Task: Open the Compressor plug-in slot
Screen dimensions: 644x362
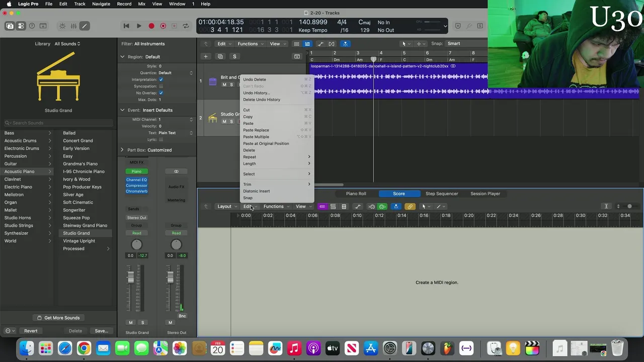Action: pyautogui.click(x=136, y=186)
